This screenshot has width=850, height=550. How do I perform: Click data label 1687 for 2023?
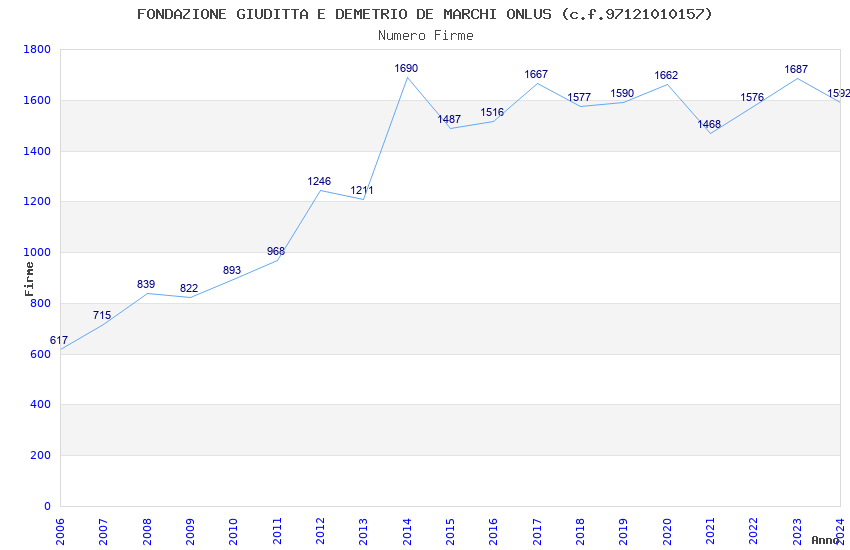pyautogui.click(x=796, y=69)
